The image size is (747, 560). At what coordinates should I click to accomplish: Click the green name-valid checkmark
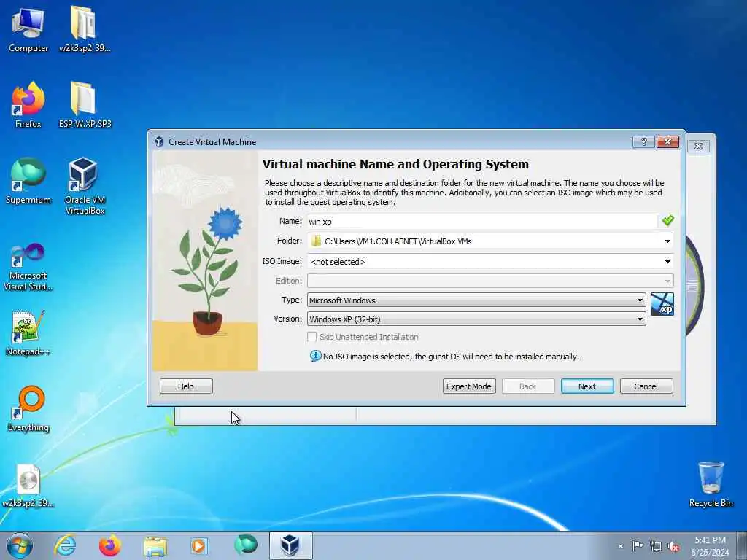click(668, 220)
